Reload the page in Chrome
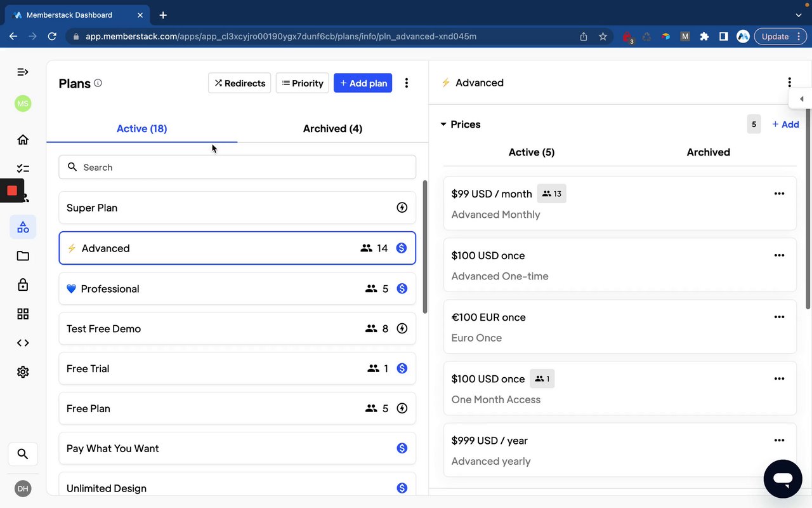 [52, 36]
